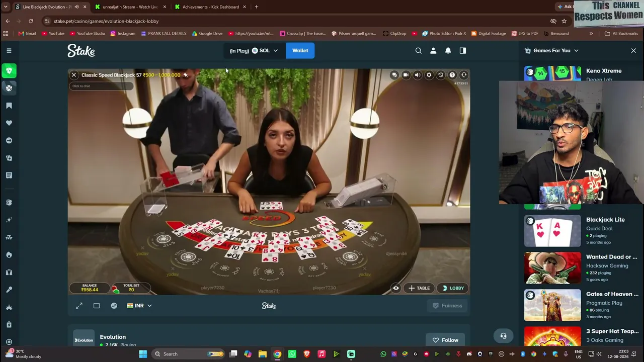This screenshot has height=362, width=644.
Task: Enter fullscreen mode for the game
Action: [79, 306]
